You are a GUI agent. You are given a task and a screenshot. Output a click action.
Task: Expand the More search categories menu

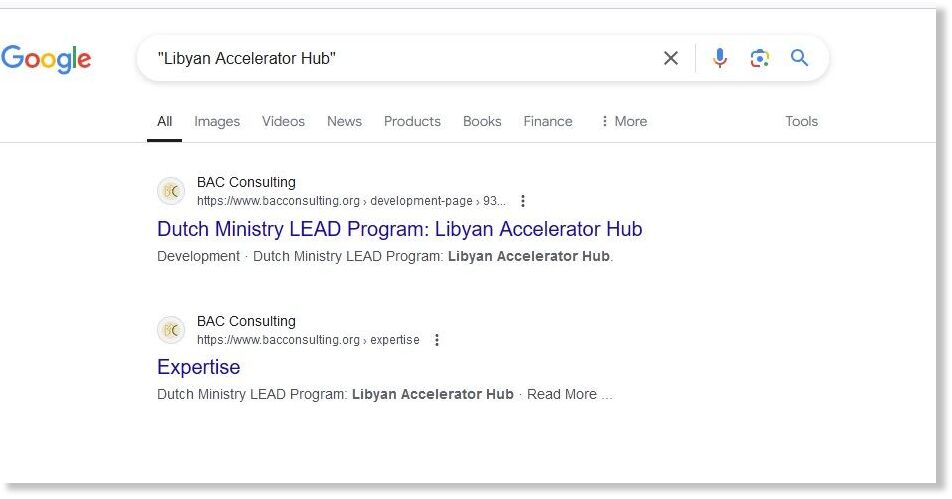tap(624, 121)
